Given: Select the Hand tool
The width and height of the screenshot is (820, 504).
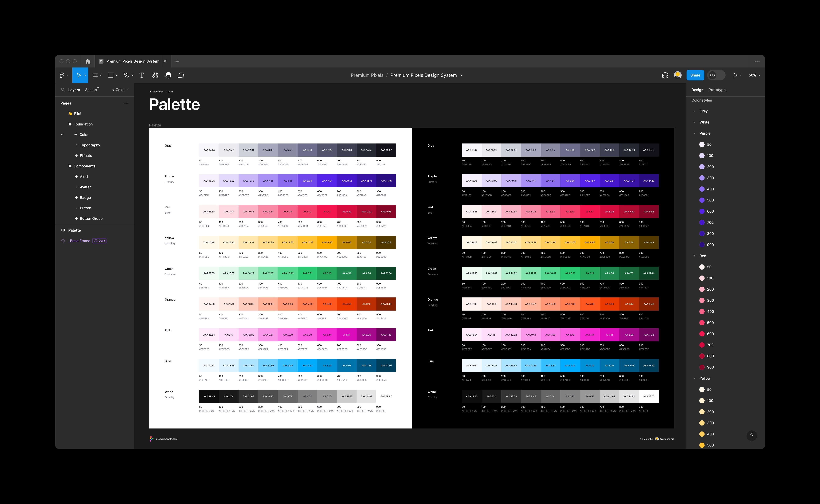Looking at the screenshot, I should [x=168, y=75].
